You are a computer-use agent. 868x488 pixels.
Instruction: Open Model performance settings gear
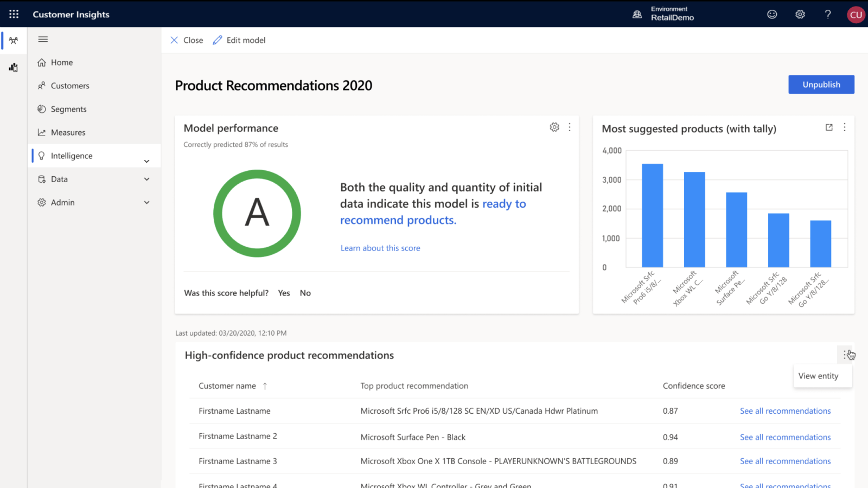(x=554, y=127)
